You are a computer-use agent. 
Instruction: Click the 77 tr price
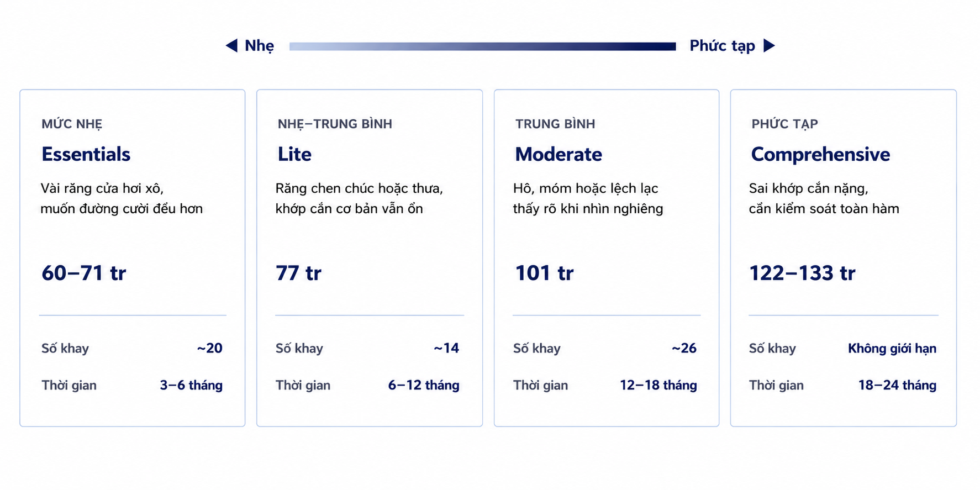(x=298, y=273)
